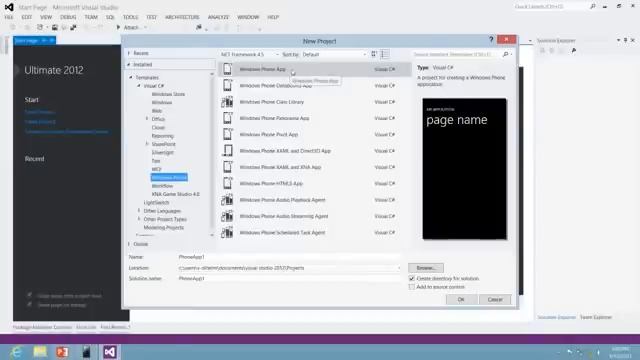Open the DEBUG menu
640x360 pixels.
(68, 17)
